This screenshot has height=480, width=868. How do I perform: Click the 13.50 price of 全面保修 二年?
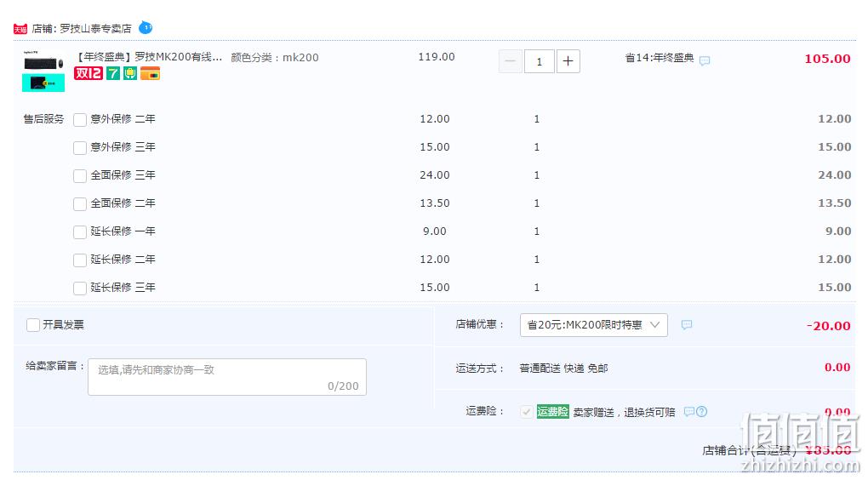[435, 203]
